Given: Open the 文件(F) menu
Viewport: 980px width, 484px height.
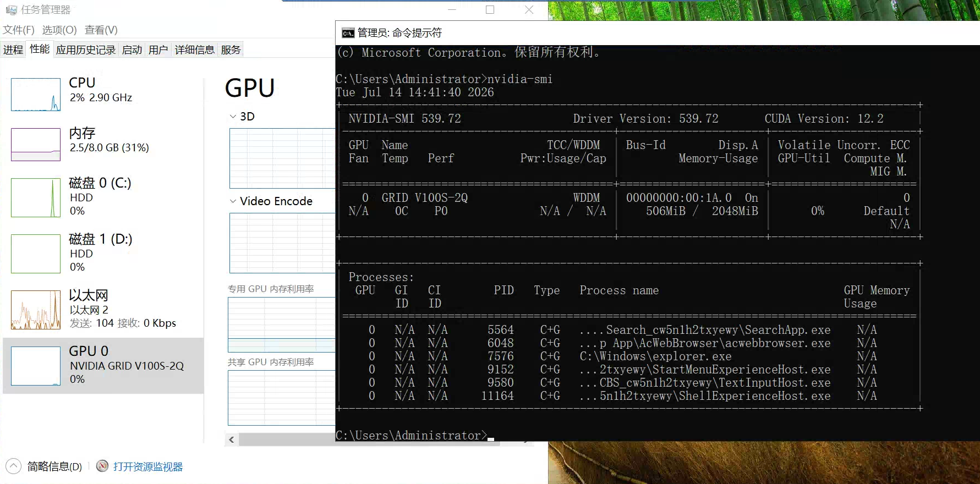Looking at the screenshot, I should (19, 30).
